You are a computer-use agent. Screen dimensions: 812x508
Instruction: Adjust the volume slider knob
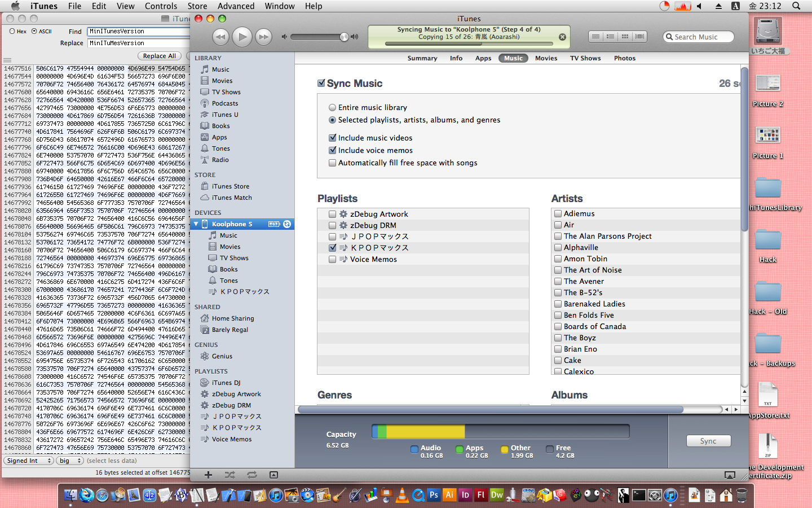point(344,37)
